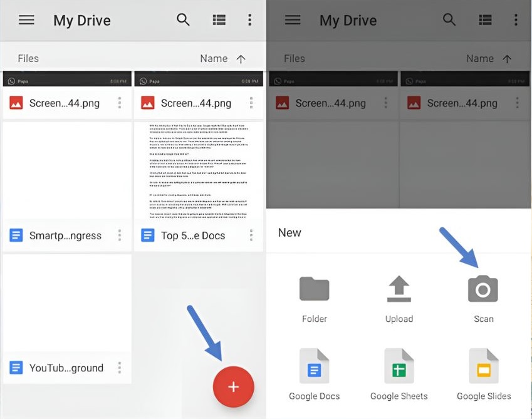
Task: Open the Screen...44.png thumbnail preview
Action: [x=66, y=80]
